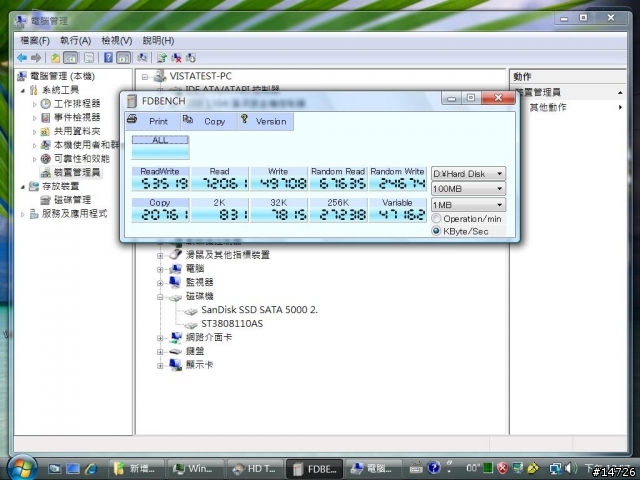Open the 100MB size dropdown
This screenshot has height=480, width=640.
point(468,189)
